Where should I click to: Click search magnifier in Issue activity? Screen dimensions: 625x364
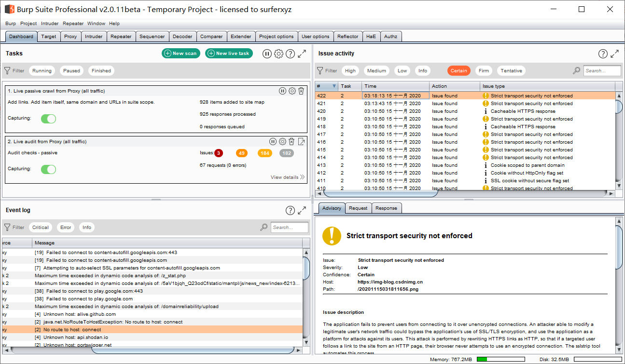(577, 71)
